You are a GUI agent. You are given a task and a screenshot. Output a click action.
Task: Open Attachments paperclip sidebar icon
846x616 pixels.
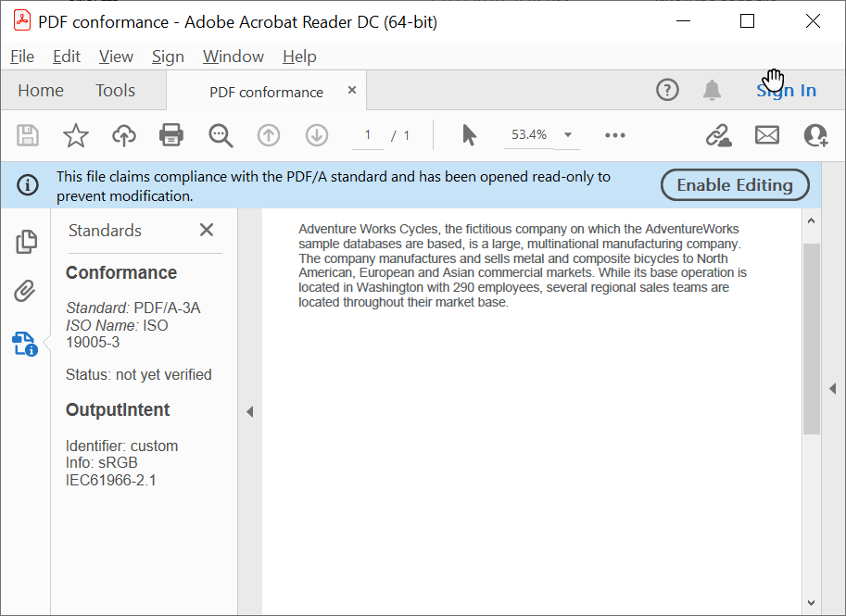(25, 291)
